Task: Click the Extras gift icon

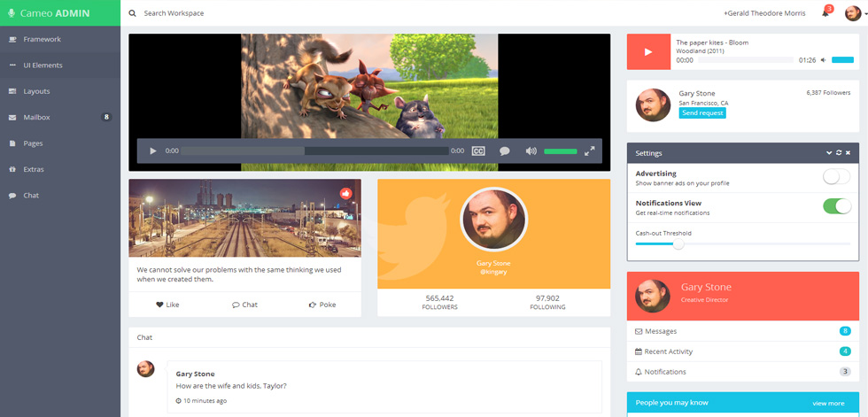Action: coord(12,169)
